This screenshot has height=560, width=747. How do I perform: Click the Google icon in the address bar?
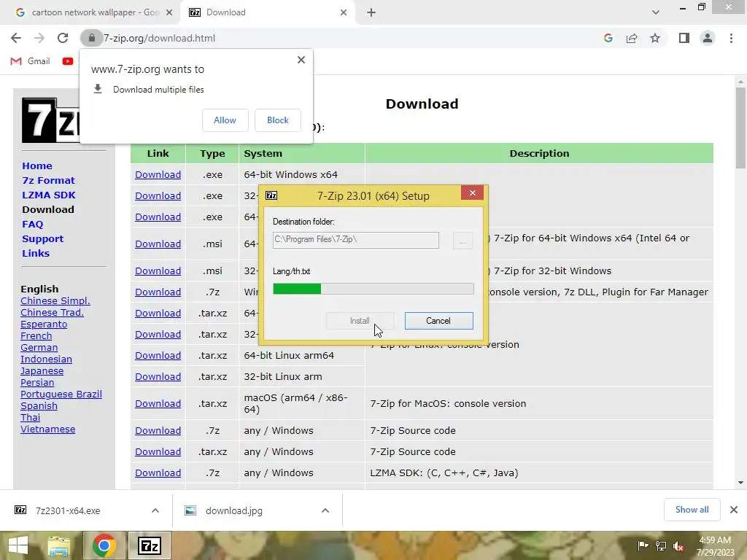click(x=608, y=38)
